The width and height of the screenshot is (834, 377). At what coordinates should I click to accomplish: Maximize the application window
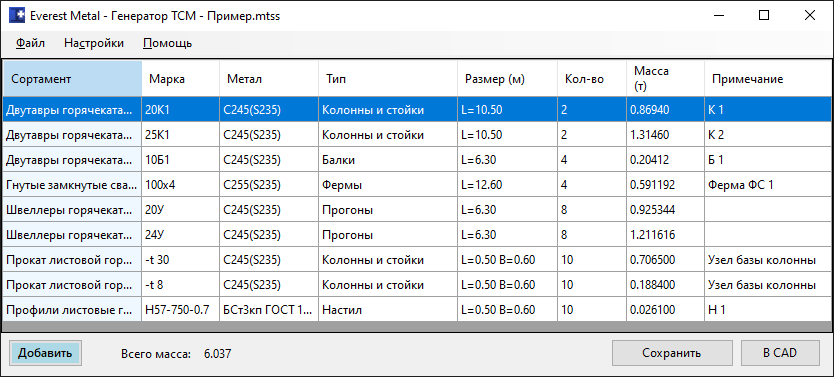coord(764,16)
